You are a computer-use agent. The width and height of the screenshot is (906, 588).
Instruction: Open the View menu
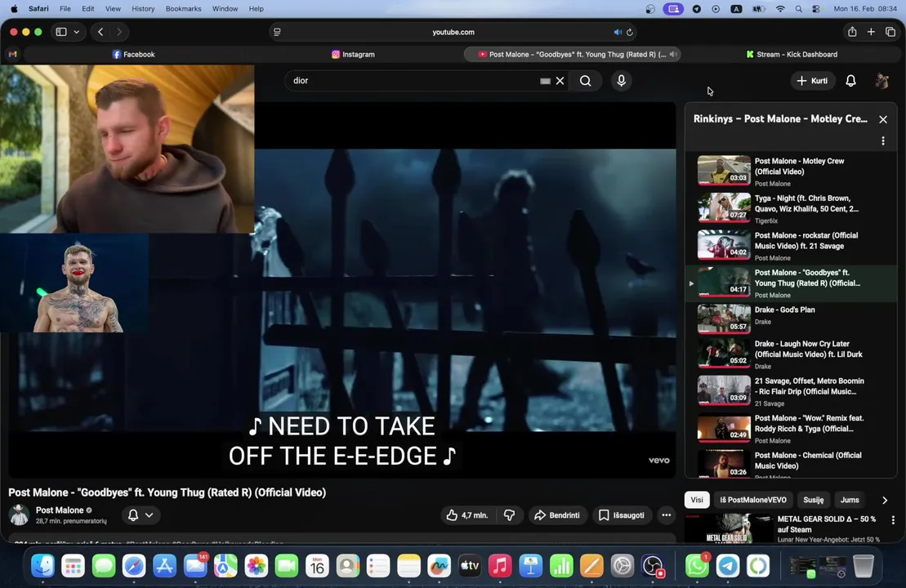point(113,9)
